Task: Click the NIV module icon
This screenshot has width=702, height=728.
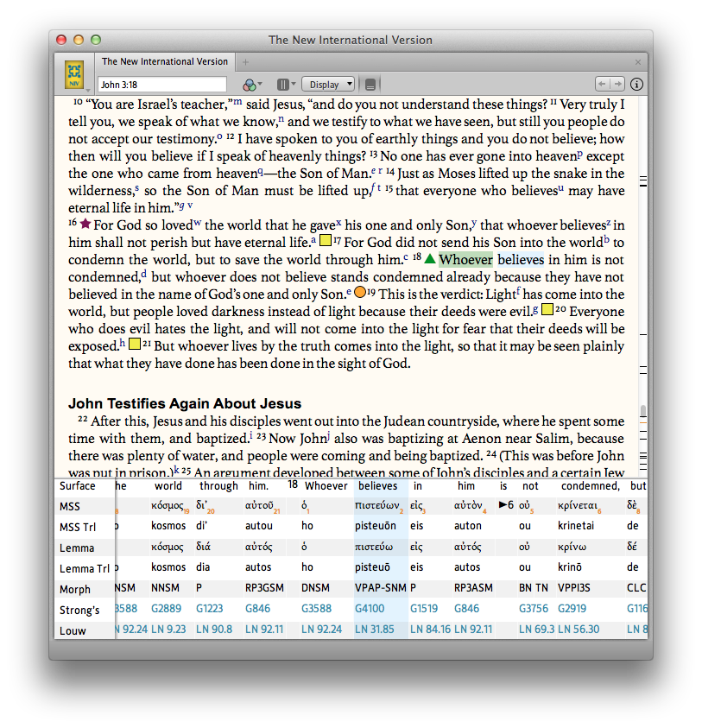Action: (74, 73)
